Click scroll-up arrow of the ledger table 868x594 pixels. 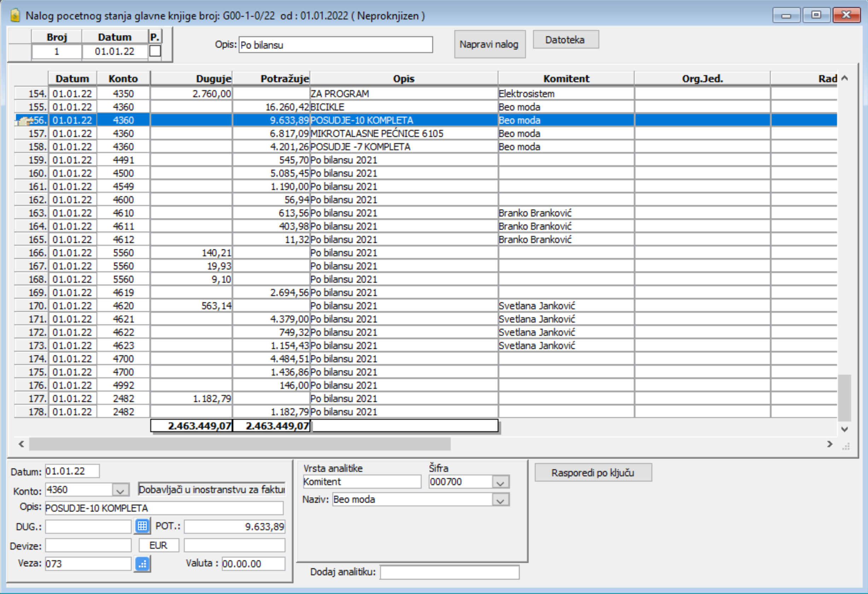[x=845, y=78]
